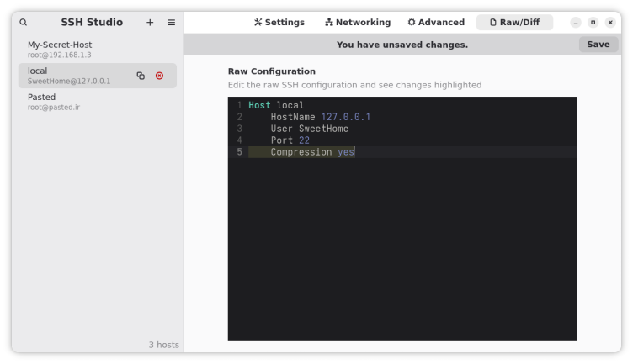Delete the local host entry
Image resolution: width=633 pixels, height=364 pixels.
(x=159, y=76)
